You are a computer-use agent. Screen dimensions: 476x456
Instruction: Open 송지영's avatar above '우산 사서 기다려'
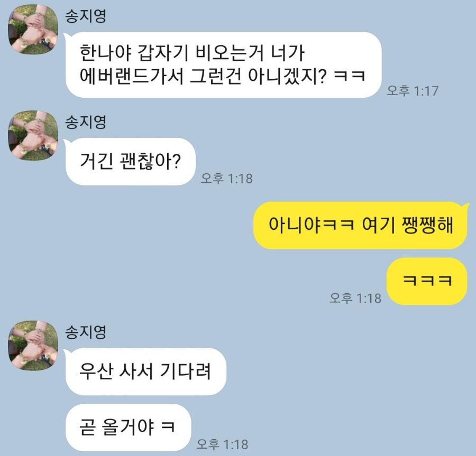click(33, 346)
